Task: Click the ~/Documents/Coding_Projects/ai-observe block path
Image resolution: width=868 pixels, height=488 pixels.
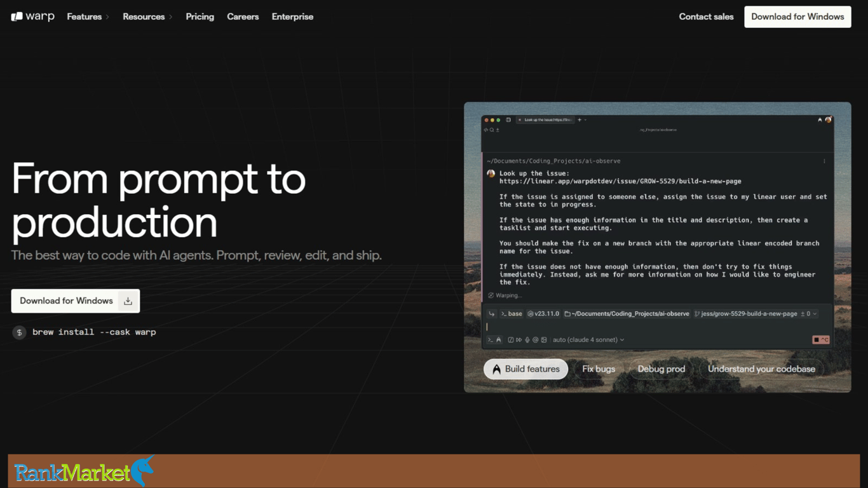Action: (x=553, y=161)
